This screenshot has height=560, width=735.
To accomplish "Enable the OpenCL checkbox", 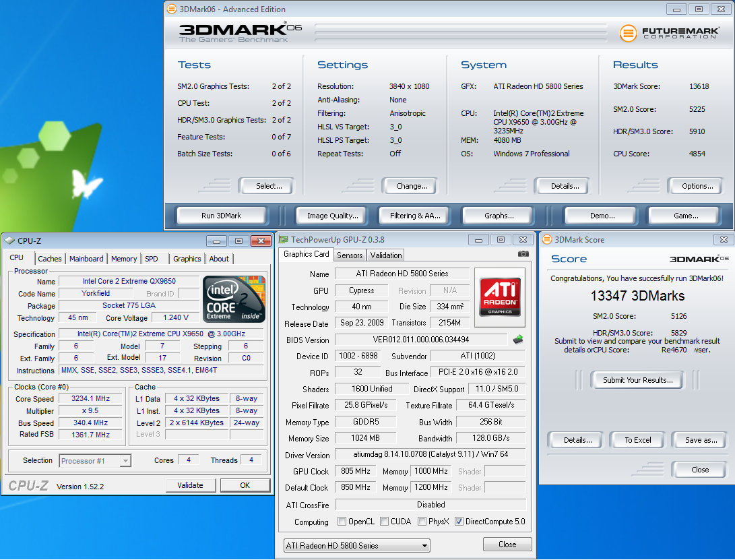I will pyautogui.click(x=342, y=522).
